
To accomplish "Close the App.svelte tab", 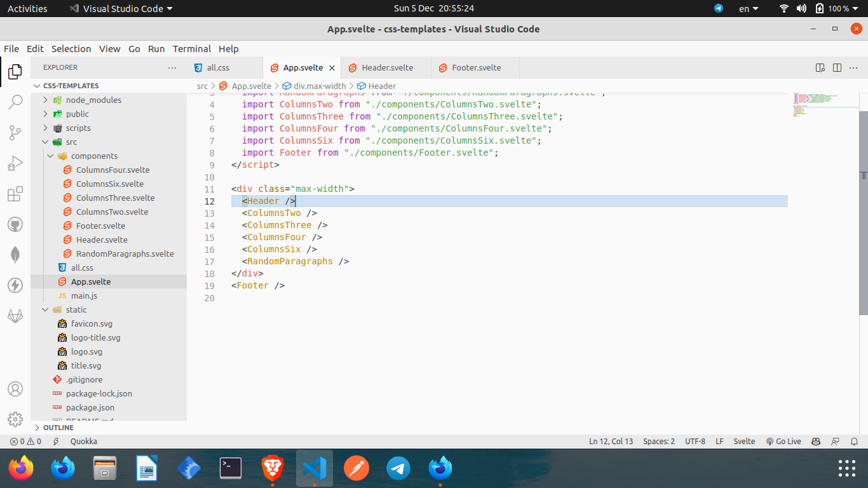I will pyautogui.click(x=332, y=67).
